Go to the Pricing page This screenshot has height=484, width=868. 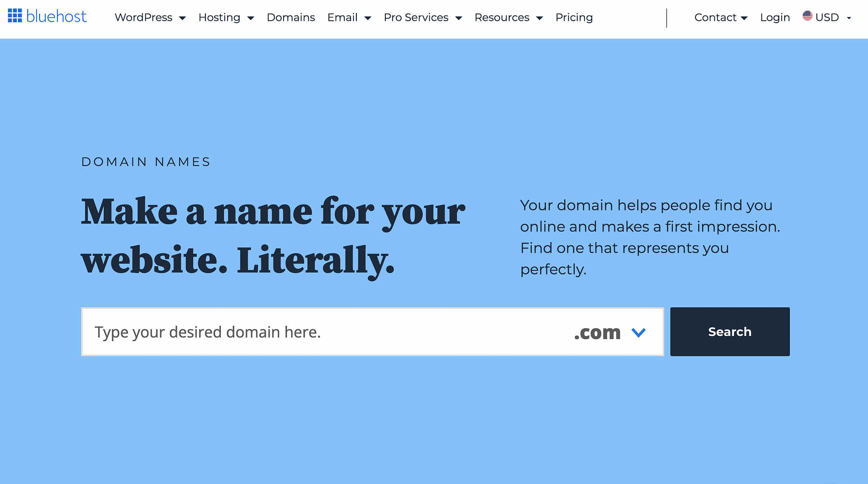click(x=574, y=17)
